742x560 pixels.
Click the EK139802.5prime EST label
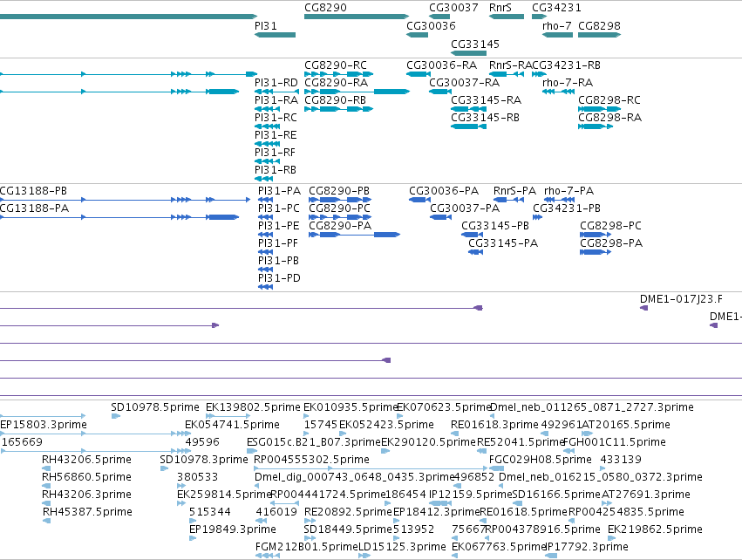[253, 407]
